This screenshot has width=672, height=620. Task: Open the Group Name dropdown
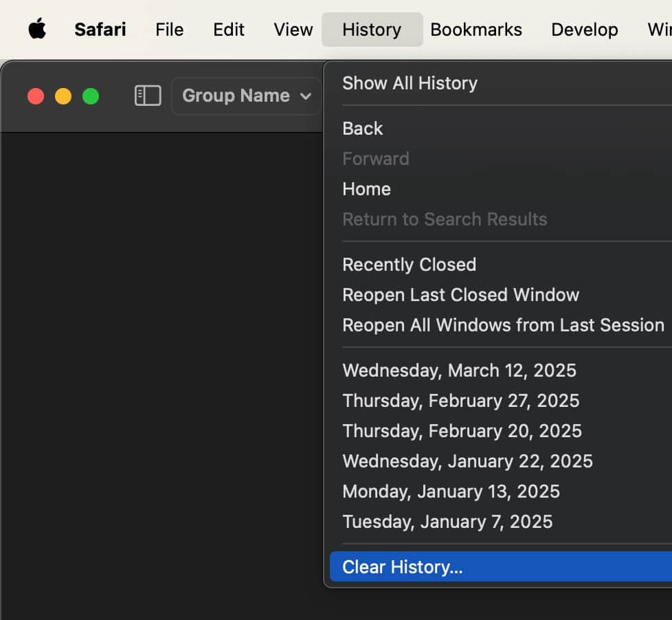pyautogui.click(x=245, y=96)
